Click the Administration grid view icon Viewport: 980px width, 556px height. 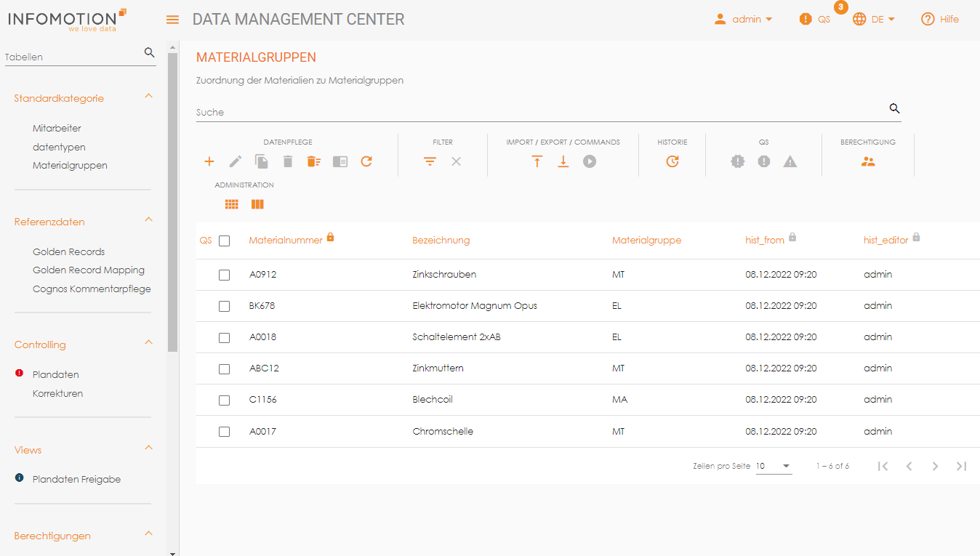[x=231, y=204]
